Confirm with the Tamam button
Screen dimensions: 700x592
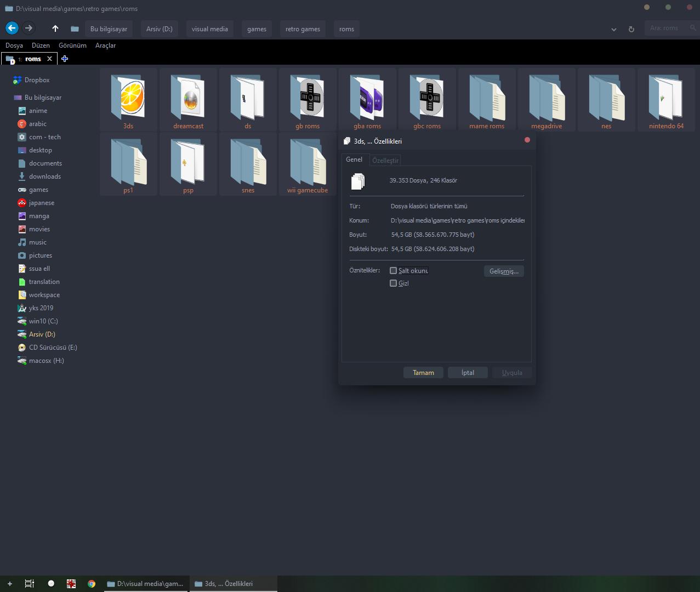click(423, 373)
